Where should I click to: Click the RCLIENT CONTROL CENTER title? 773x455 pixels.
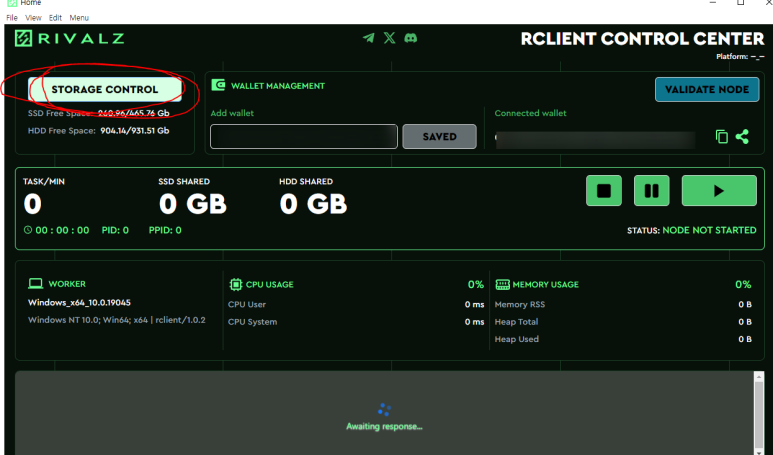coord(642,39)
